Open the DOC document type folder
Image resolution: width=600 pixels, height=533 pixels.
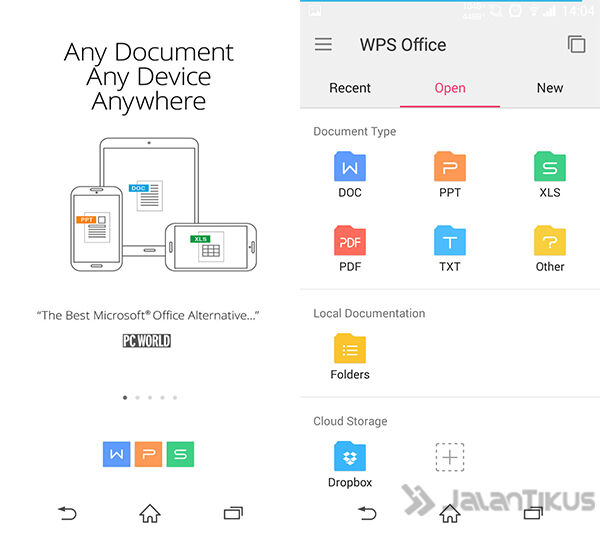(x=350, y=174)
